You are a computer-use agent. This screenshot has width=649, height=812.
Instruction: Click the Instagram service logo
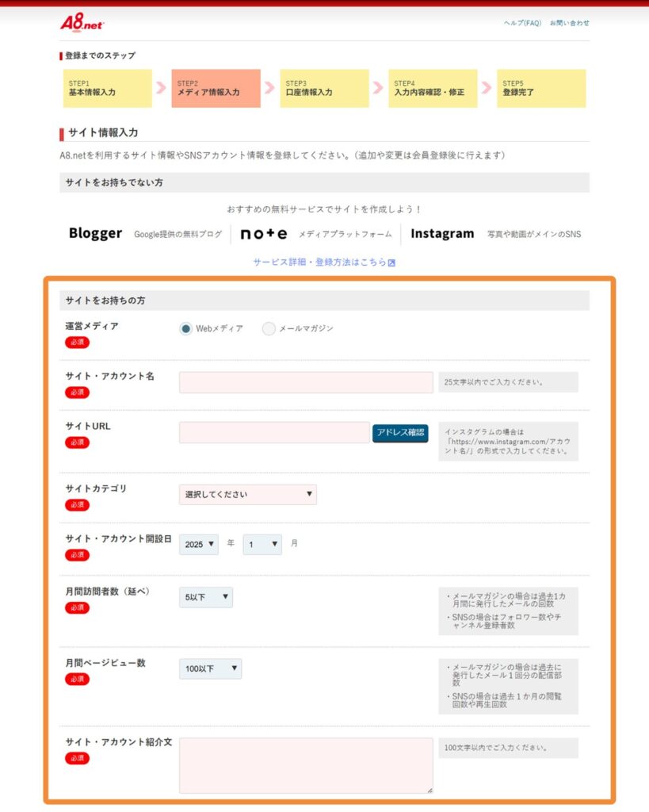pyautogui.click(x=443, y=233)
